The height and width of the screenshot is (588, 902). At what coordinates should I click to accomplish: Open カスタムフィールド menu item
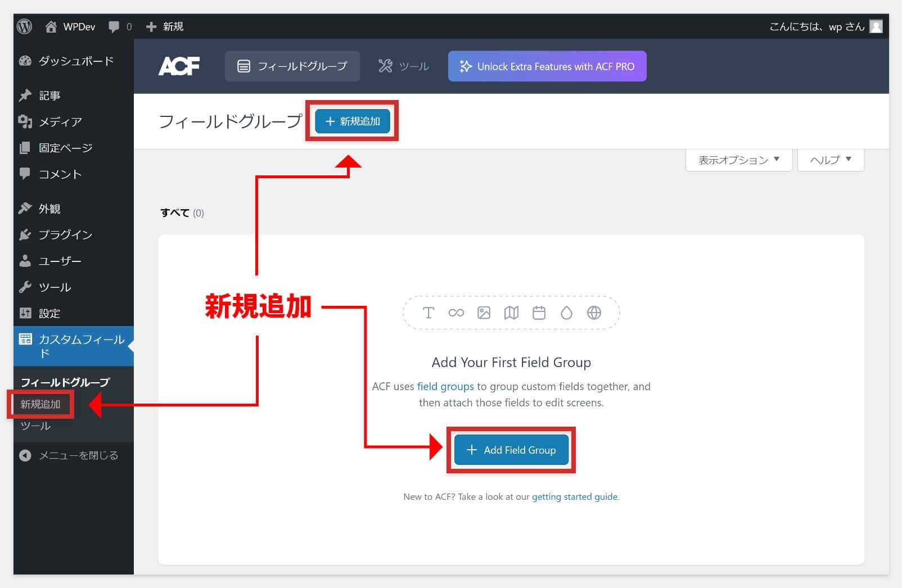(74, 346)
